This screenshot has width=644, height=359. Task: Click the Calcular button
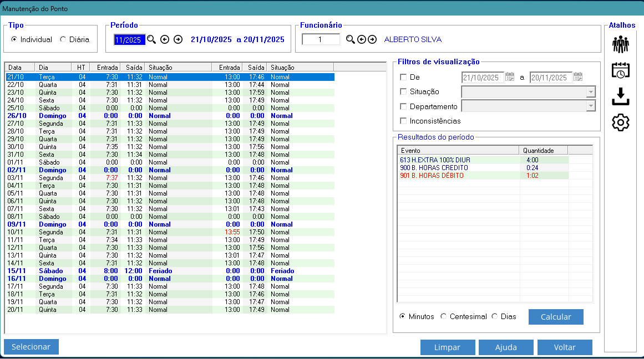pos(556,317)
